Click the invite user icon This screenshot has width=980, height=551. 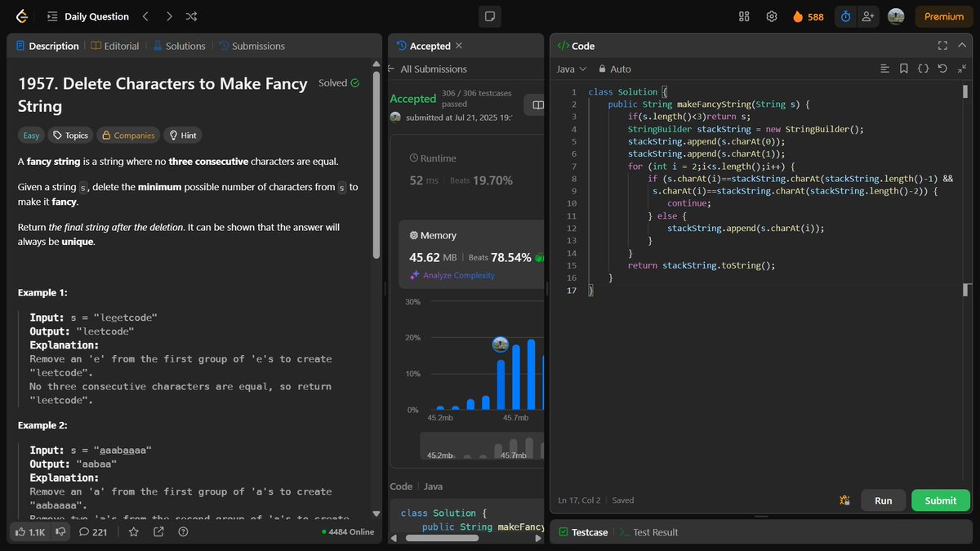pyautogui.click(x=868, y=16)
